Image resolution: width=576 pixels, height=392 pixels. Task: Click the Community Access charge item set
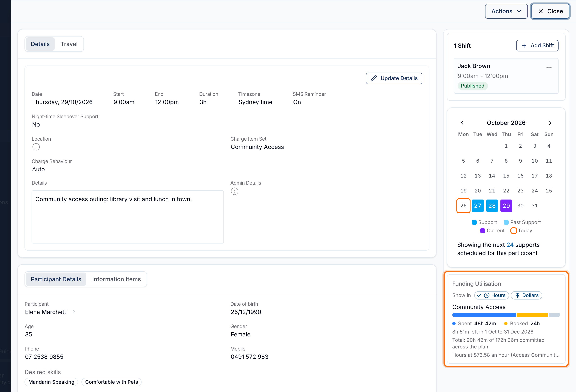pyautogui.click(x=257, y=147)
